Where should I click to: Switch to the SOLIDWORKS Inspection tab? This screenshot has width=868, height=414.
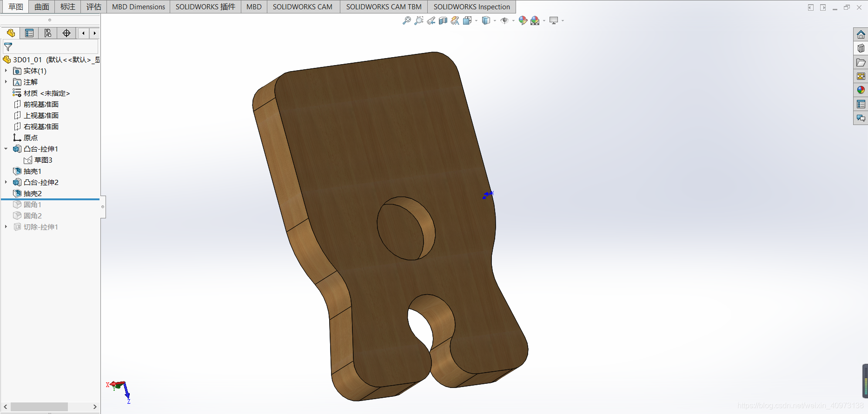[472, 7]
